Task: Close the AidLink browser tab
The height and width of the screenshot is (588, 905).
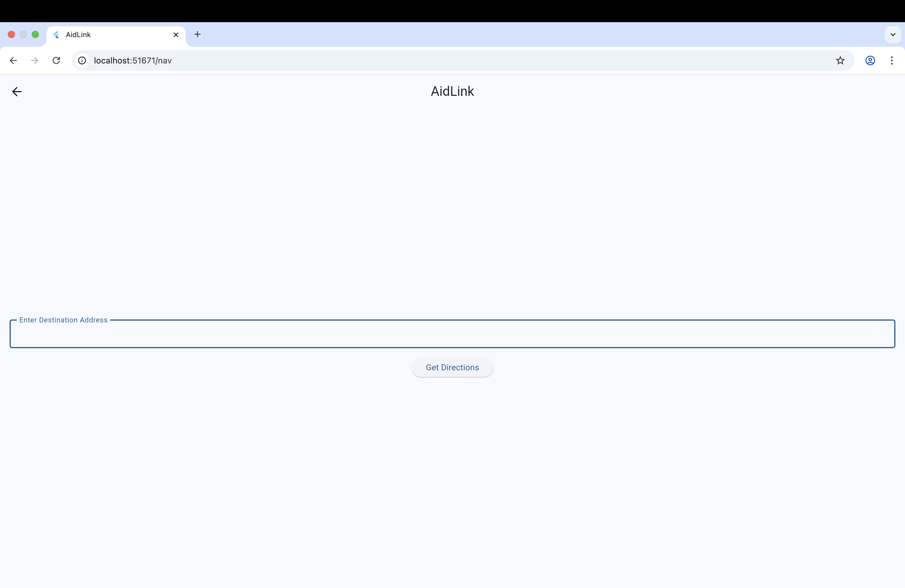Action: tap(176, 35)
